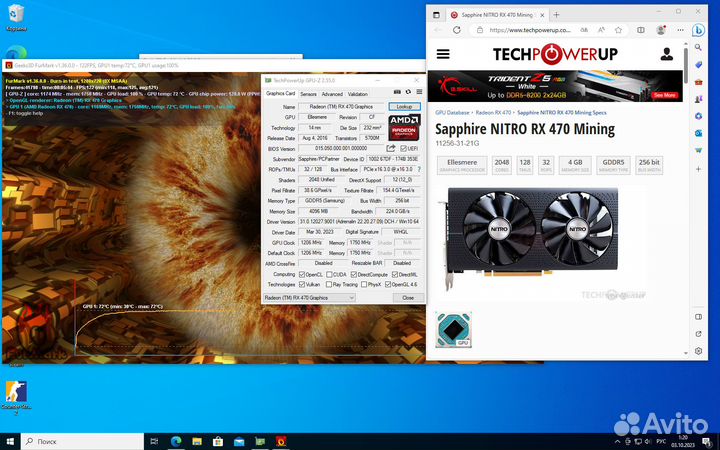720x450 pixels.
Task: Switch to the Sensors tab
Action: [308, 94]
